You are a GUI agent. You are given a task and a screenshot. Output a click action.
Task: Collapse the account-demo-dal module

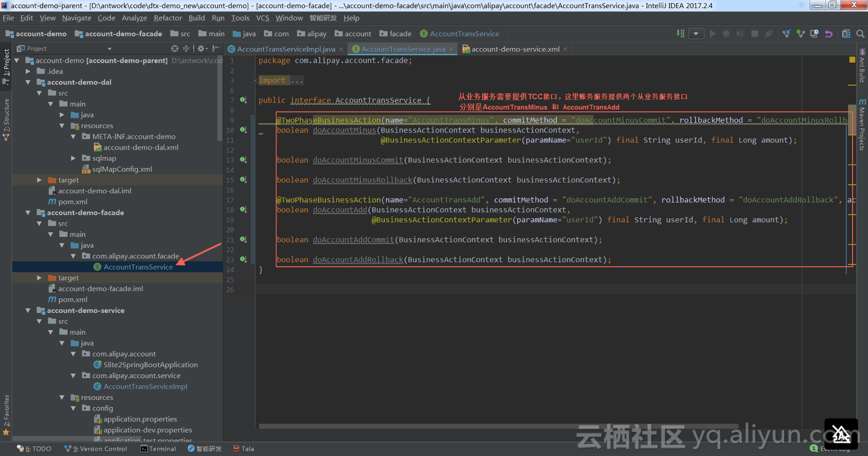(28, 82)
